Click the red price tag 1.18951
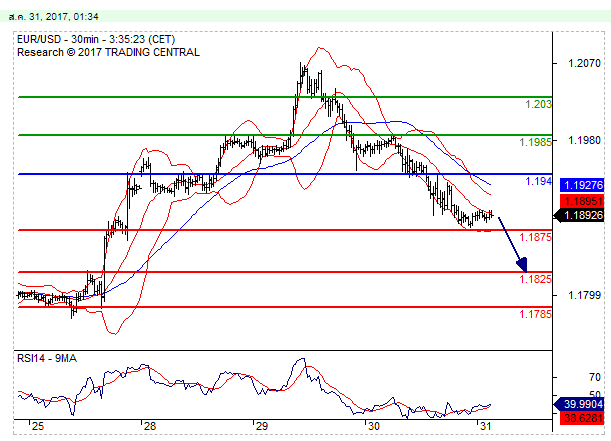 pyautogui.click(x=582, y=201)
